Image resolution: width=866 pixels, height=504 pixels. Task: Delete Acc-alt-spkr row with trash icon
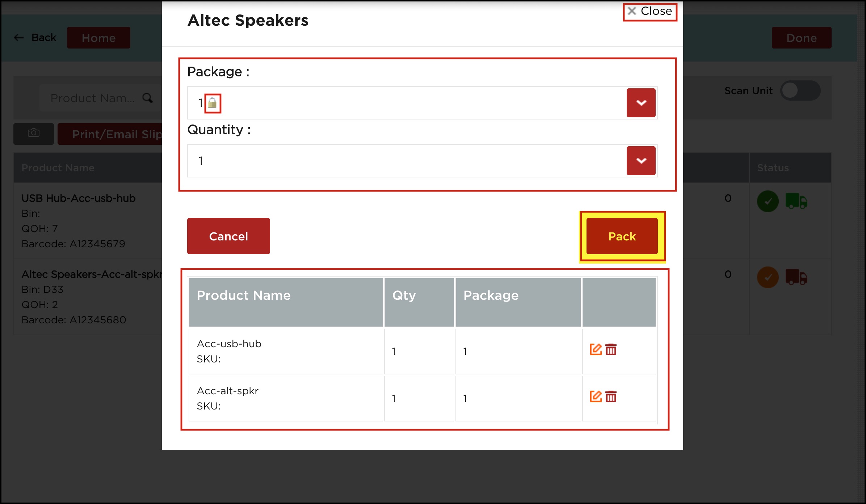point(611,396)
